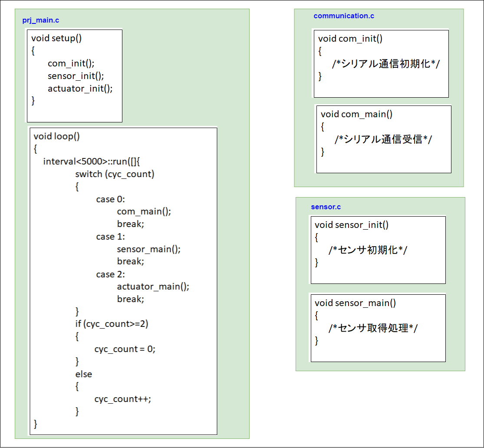Click the 'else' keyword

click(84, 374)
